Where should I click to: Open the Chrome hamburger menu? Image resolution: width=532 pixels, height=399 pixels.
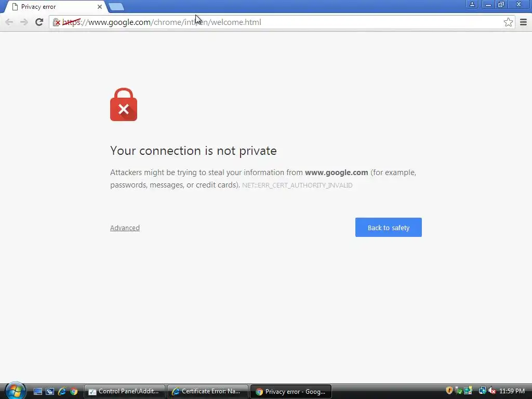click(523, 22)
